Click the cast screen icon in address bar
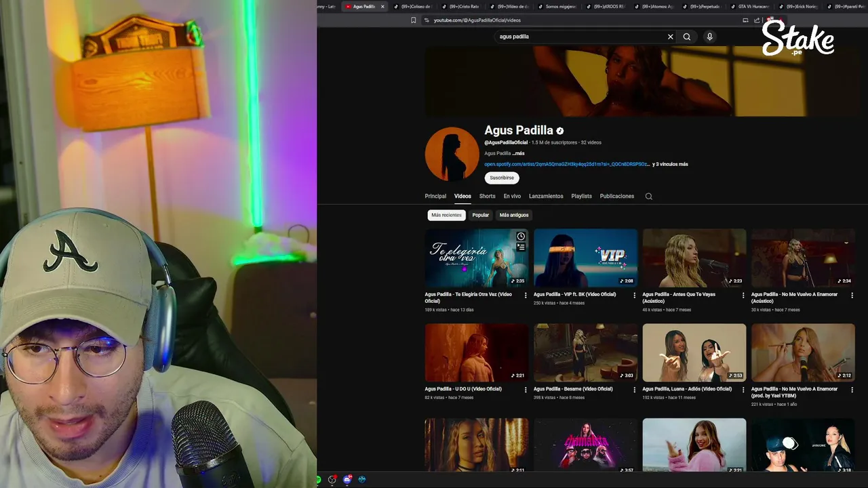Viewport: 868px width, 488px height. tap(745, 20)
